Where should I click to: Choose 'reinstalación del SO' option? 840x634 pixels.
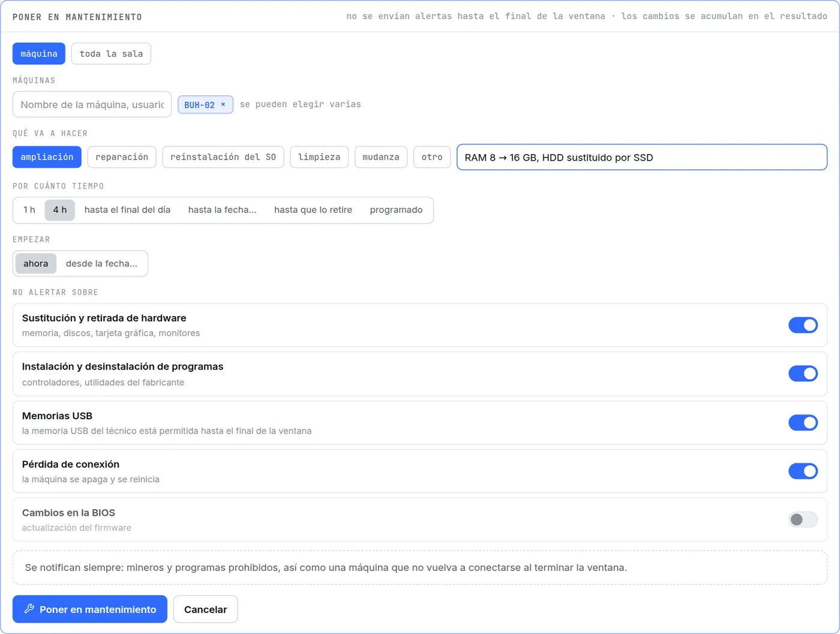click(x=223, y=157)
